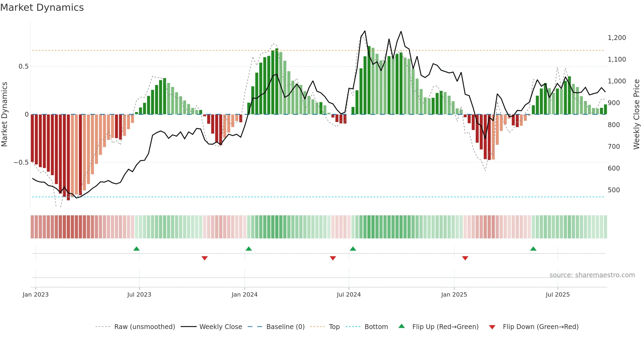This screenshot has height=362, width=644.
Task: Toggle the Raw (unsmoothed) legend entry
Action: (x=135, y=327)
